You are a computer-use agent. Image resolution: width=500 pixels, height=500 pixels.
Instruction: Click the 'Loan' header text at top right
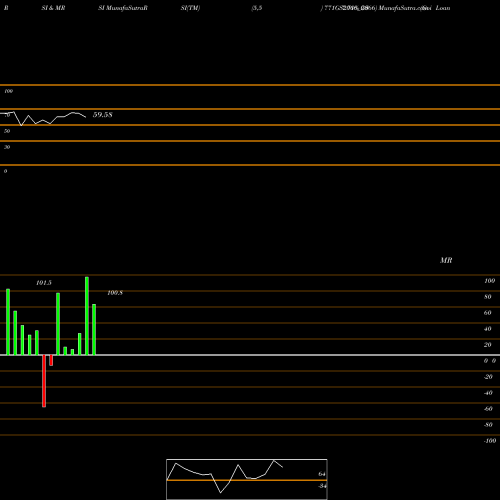coord(443,8)
